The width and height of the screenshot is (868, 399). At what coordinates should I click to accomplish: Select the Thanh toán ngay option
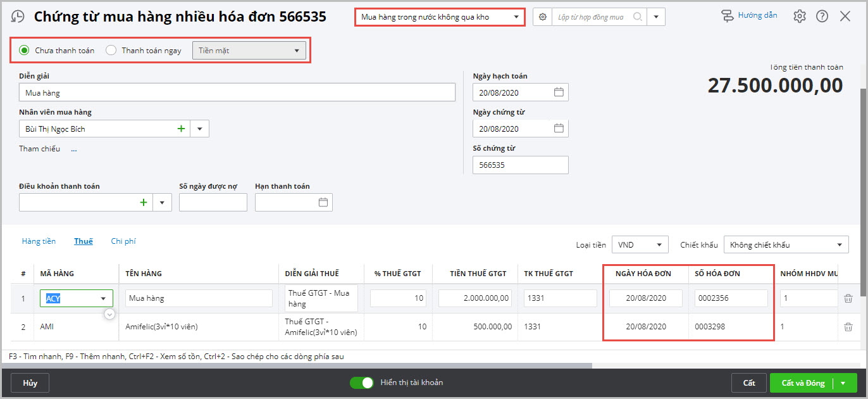tap(111, 51)
